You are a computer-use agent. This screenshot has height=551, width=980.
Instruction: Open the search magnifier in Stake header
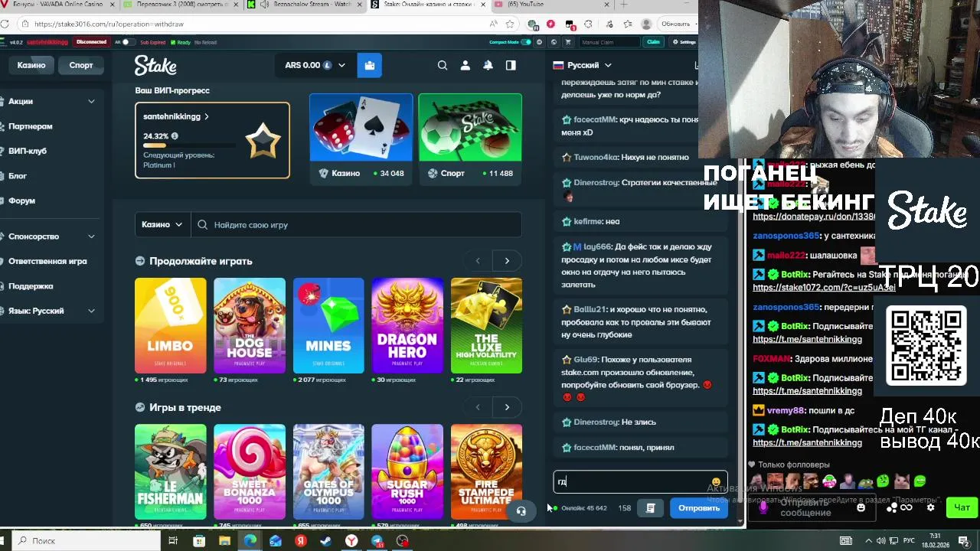(x=443, y=65)
